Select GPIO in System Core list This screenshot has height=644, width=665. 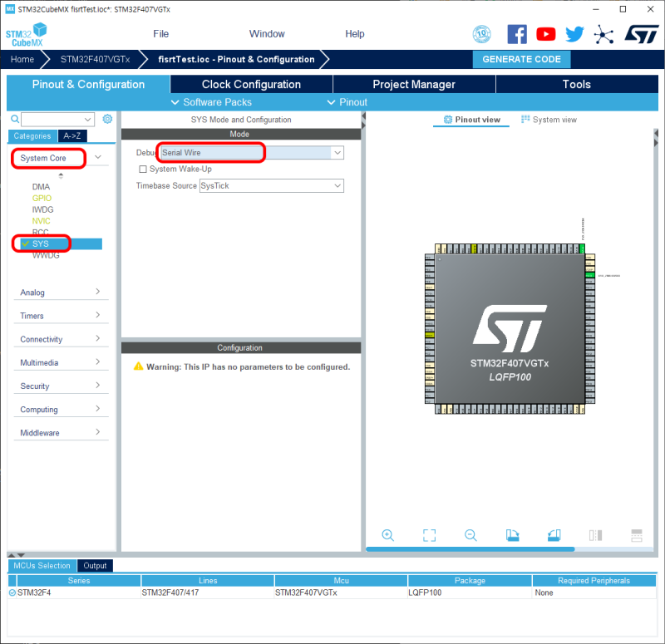pyautogui.click(x=42, y=198)
